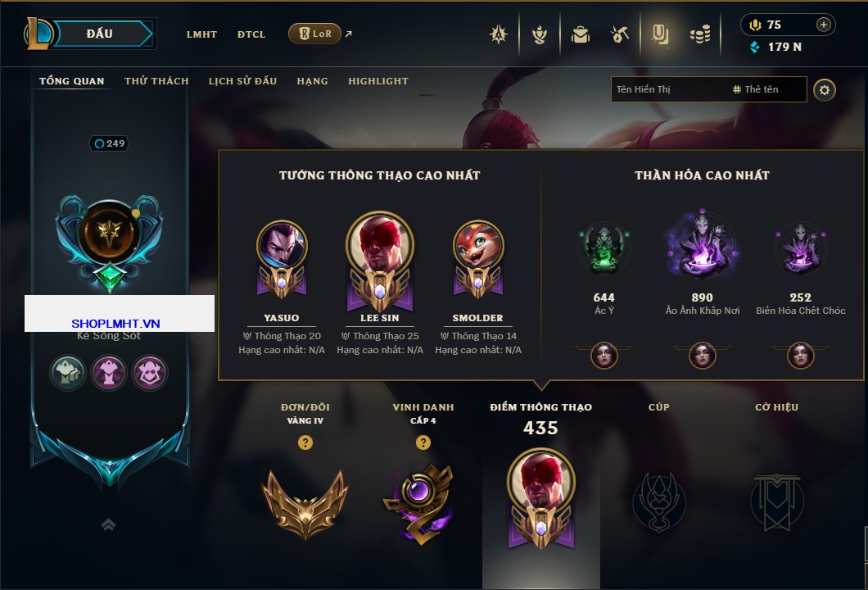This screenshot has height=590, width=868.
Task: Switch to the LỊCH SỬ ĐẤU tab
Action: 242,81
